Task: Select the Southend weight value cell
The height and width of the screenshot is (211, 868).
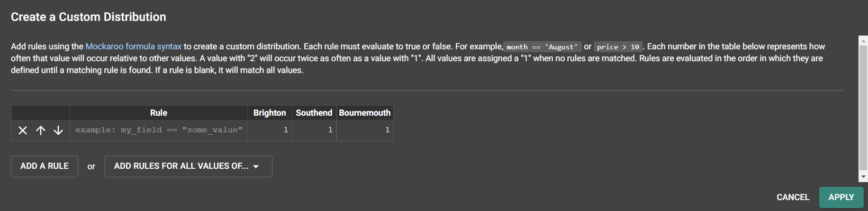Action: (314, 130)
